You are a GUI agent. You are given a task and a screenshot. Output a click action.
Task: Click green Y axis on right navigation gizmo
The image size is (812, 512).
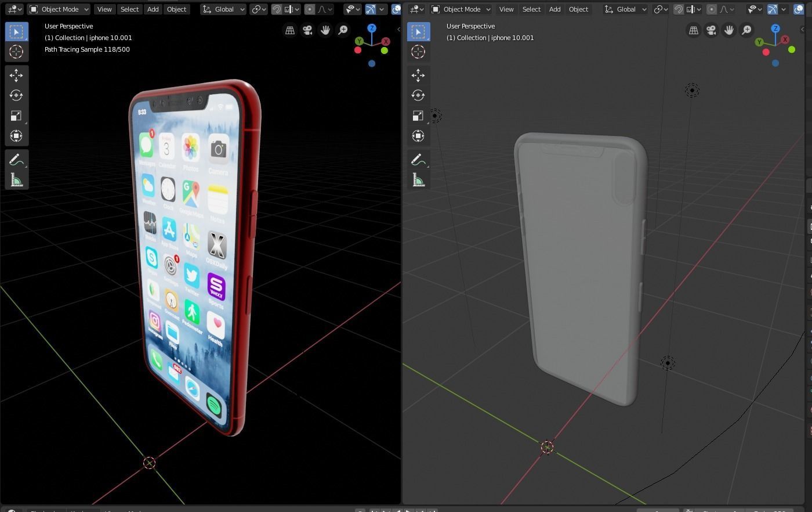(759, 42)
